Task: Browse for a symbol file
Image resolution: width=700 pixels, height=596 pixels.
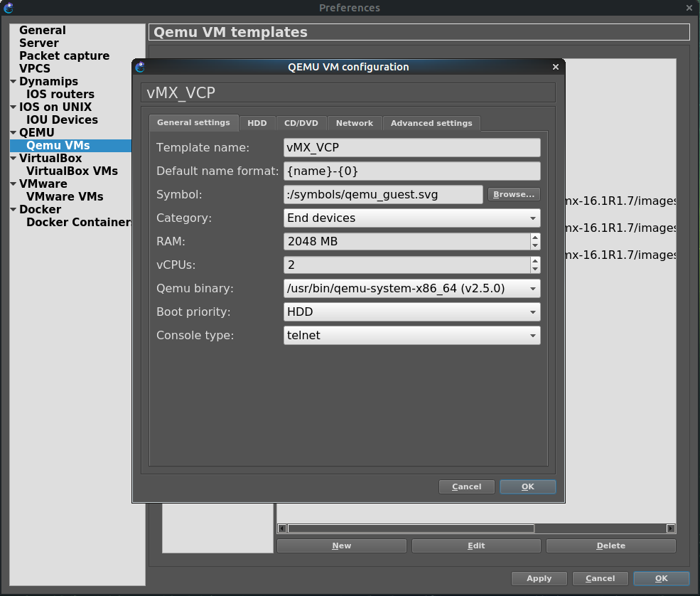Action: click(514, 195)
